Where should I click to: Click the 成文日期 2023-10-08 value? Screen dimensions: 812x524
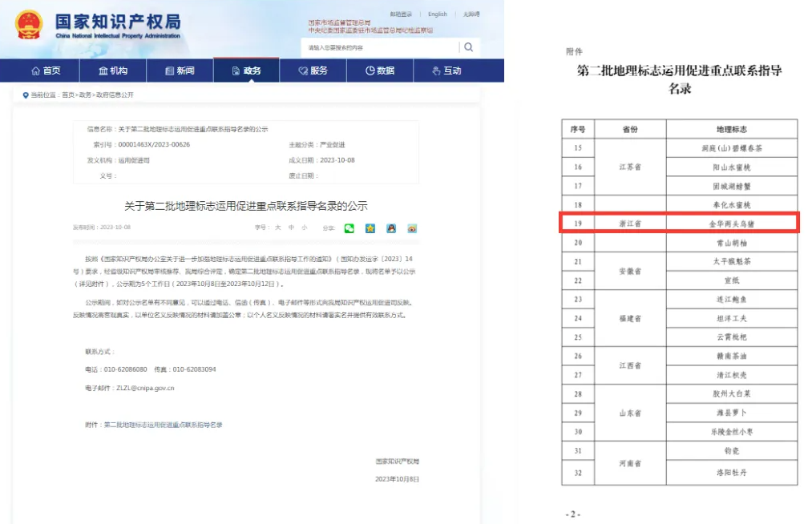point(337,160)
